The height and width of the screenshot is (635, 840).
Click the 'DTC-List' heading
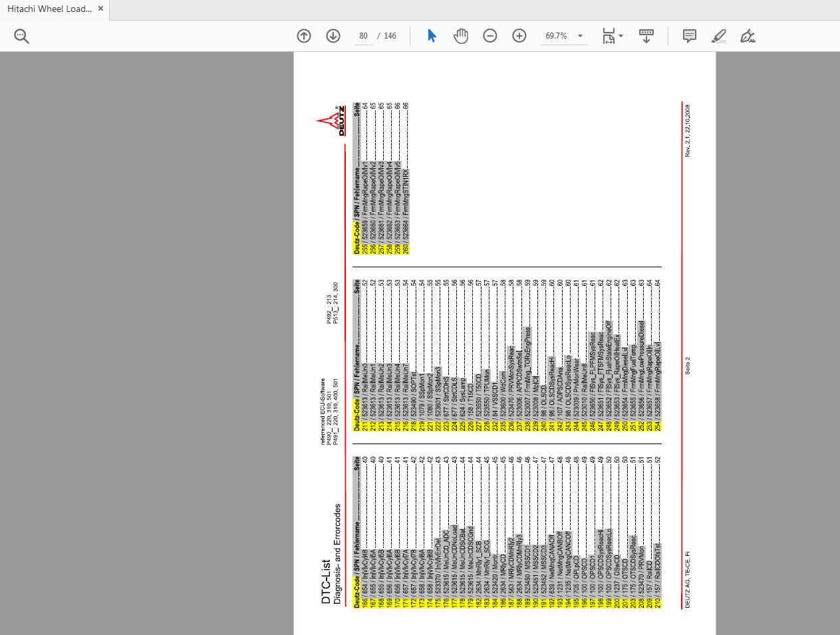click(x=327, y=581)
